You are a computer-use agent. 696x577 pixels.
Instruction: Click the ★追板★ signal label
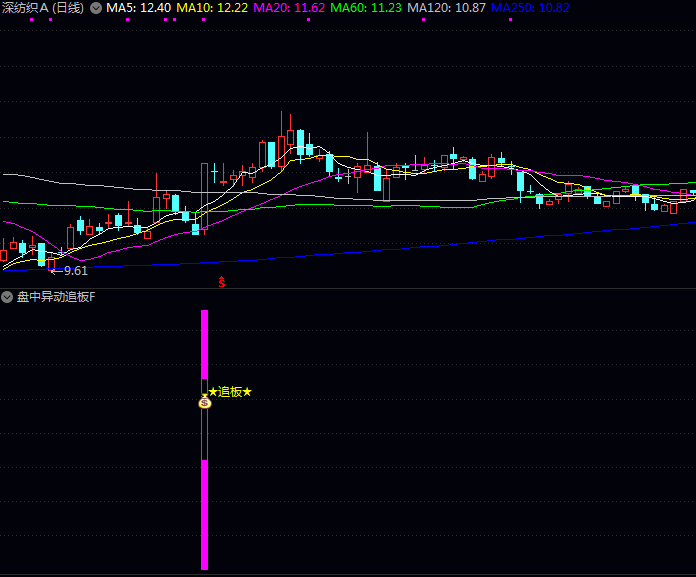pos(230,392)
